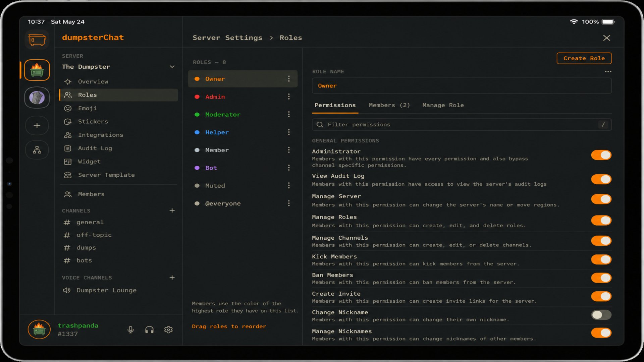The image size is (644, 362).
Task: Open options menu for Muted role
Action: point(288,185)
